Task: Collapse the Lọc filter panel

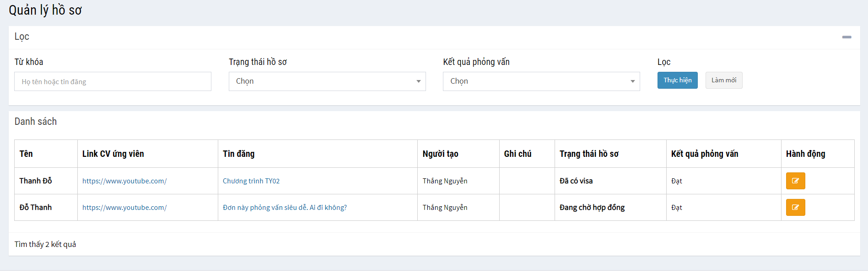Action: click(x=846, y=37)
